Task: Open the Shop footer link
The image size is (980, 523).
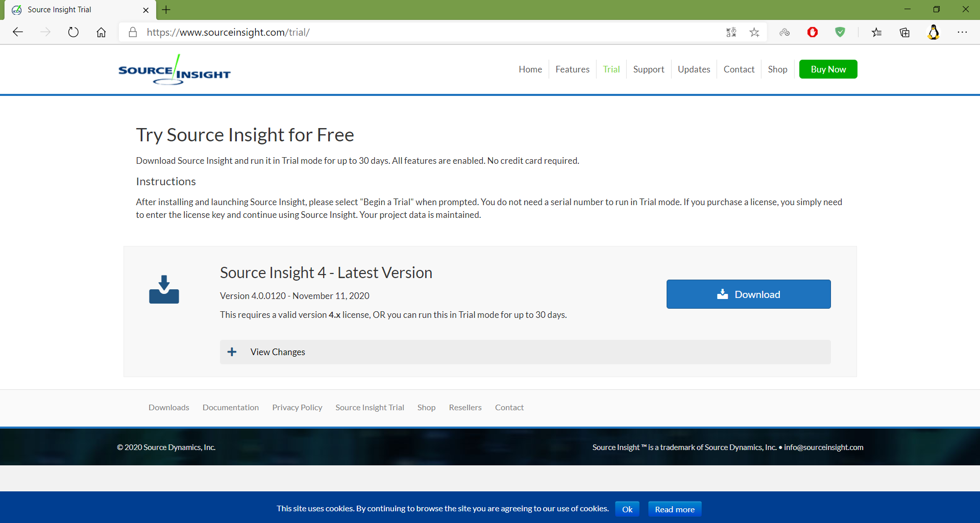Action: click(426, 407)
